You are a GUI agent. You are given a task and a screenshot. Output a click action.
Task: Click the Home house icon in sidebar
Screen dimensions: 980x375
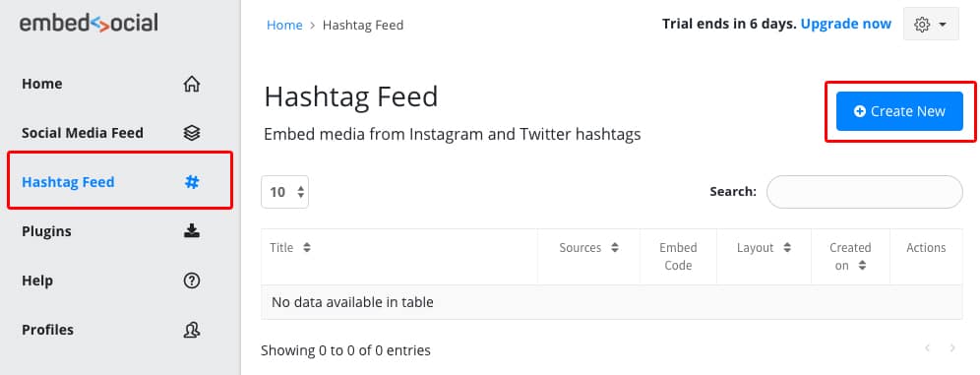[x=191, y=84]
